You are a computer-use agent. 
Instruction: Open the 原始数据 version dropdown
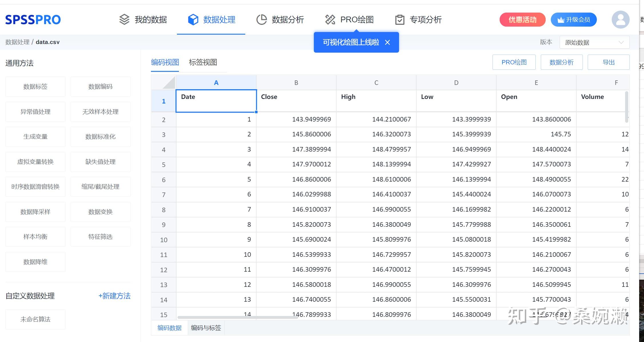(x=594, y=42)
